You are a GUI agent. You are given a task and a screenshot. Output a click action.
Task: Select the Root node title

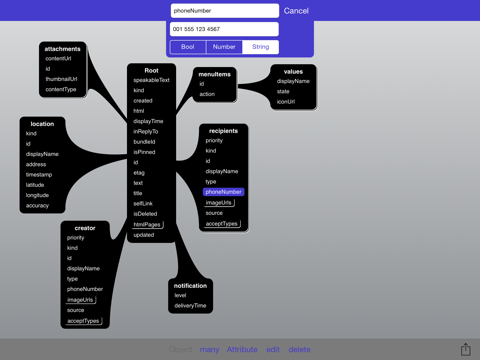(x=151, y=71)
